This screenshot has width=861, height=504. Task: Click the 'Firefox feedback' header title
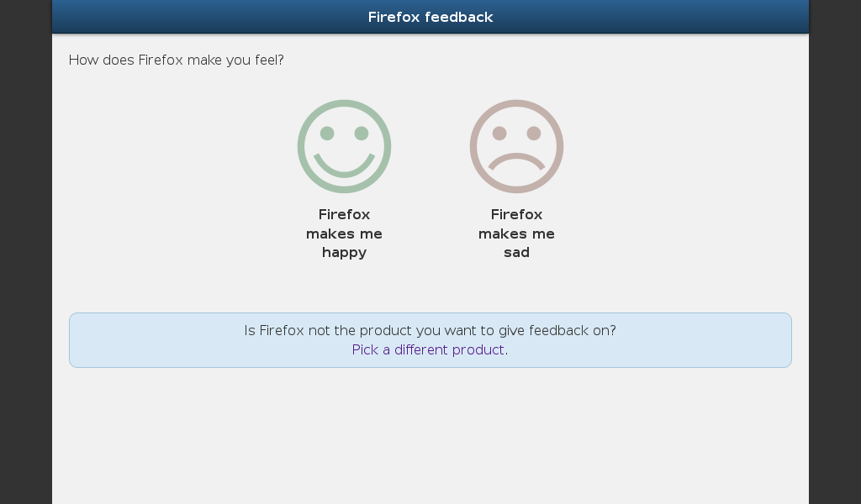(x=430, y=17)
